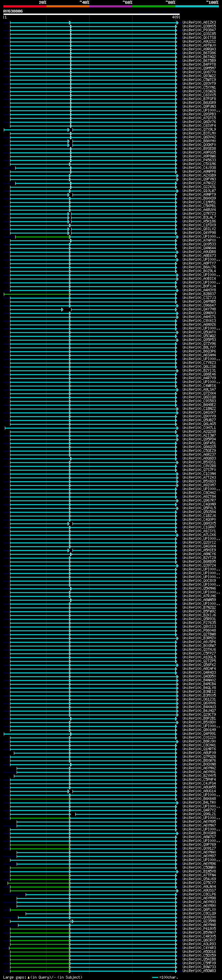Select hit UniRef100_Q9P769
222x980 pixels.
point(199,845)
